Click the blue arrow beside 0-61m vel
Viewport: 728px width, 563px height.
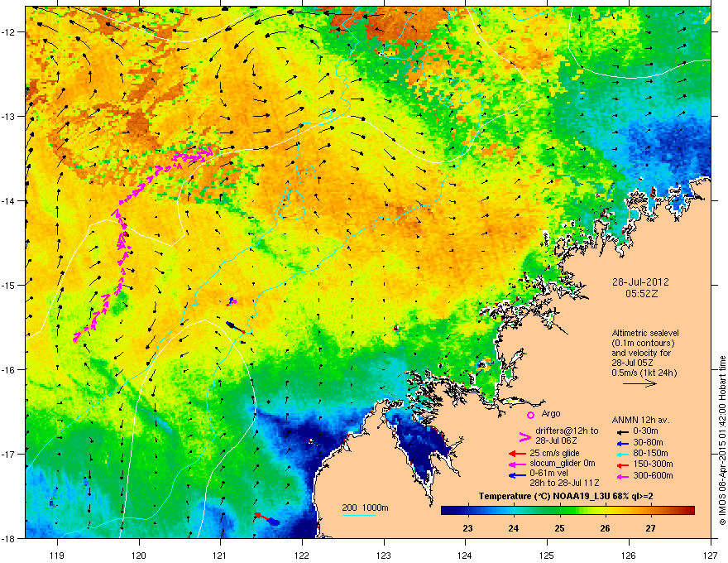pos(517,475)
